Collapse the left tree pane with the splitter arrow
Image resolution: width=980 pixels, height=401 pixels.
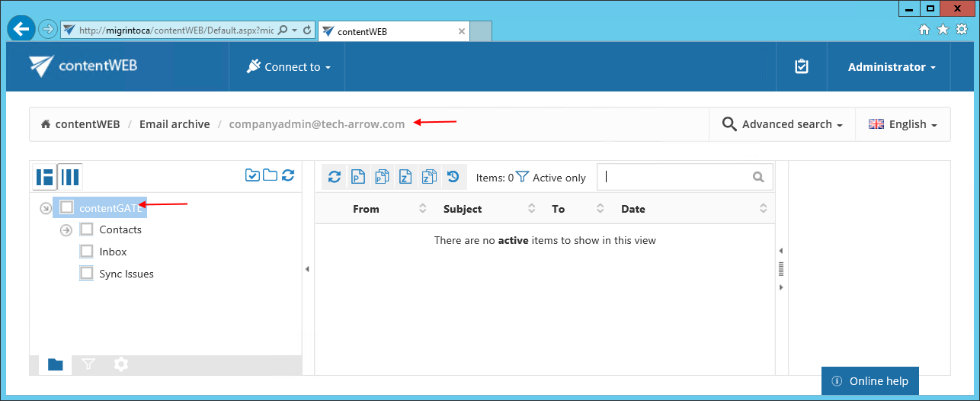[307, 269]
